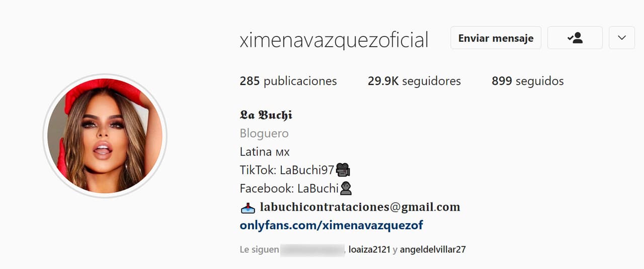This screenshot has width=644, height=269.
Task: Click the camera emoji after LaBuchi97
Action: pos(343,170)
